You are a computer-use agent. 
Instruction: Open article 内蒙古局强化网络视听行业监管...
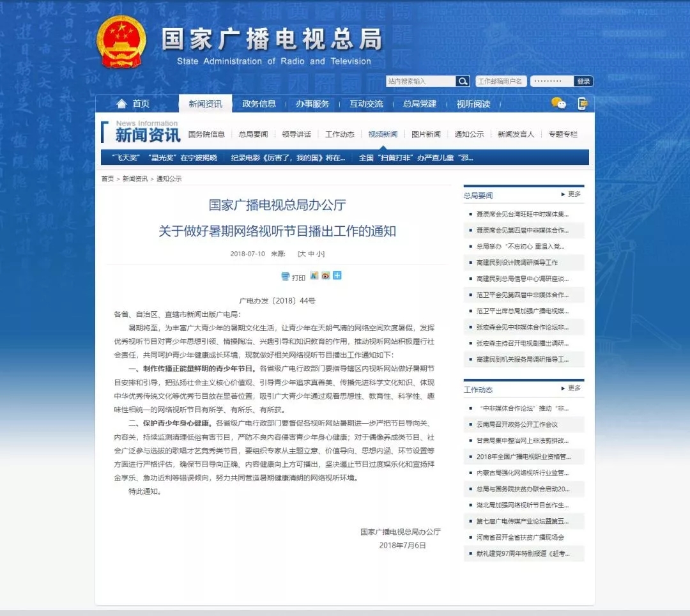[x=523, y=473]
